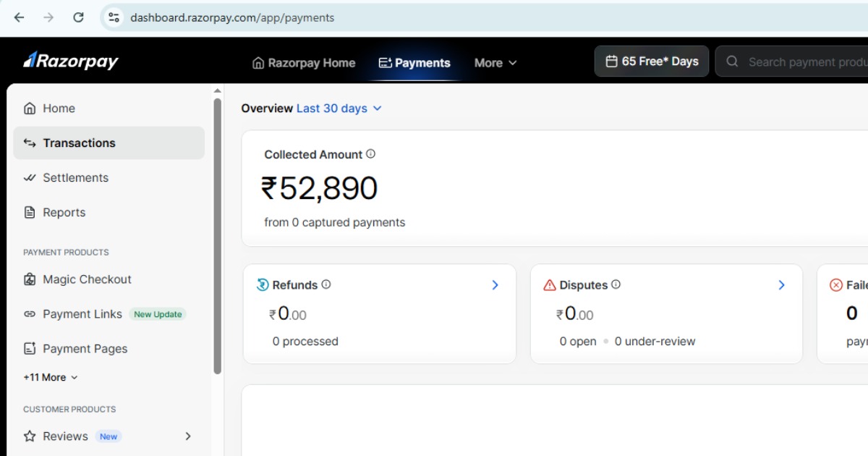Image resolution: width=868 pixels, height=456 pixels.
Task: Click the Overview heading
Action: (267, 109)
